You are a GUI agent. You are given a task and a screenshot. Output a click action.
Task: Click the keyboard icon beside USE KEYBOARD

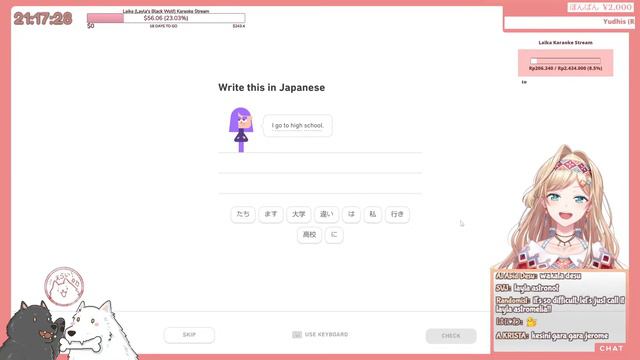click(297, 335)
